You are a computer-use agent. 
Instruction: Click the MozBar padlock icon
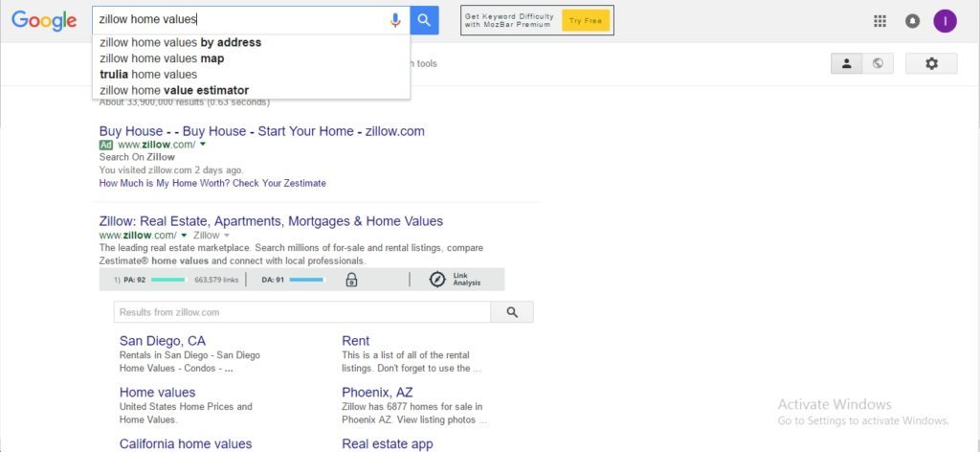pyautogui.click(x=352, y=280)
